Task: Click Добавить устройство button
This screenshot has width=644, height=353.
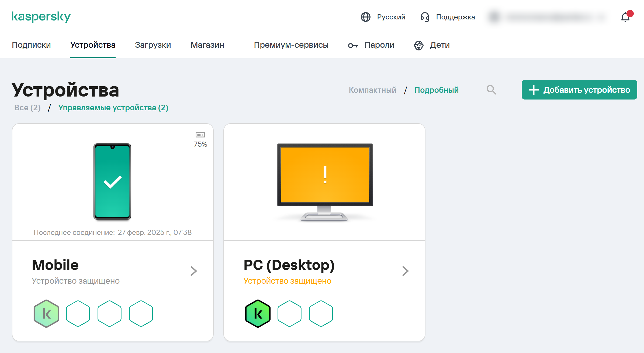Action: [x=579, y=90]
